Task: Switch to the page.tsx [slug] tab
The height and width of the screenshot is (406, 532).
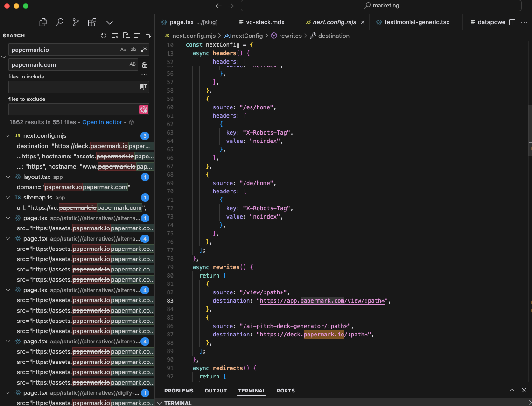Action: pos(193,22)
